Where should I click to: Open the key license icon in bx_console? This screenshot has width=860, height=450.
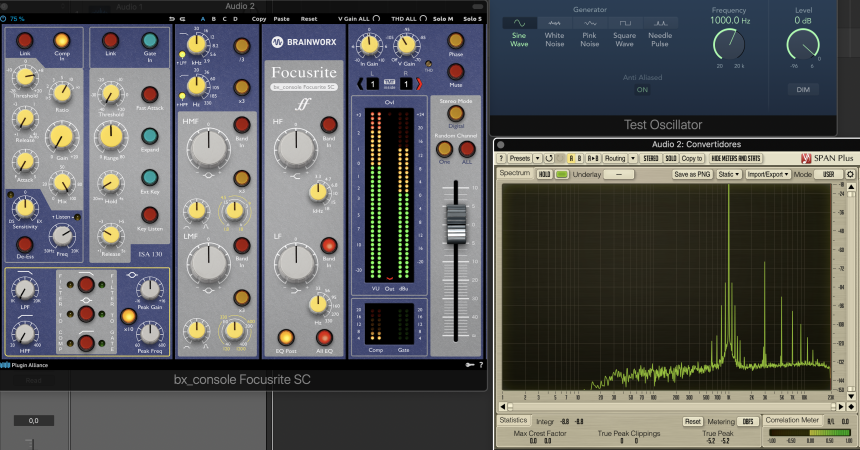coord(470,364)
